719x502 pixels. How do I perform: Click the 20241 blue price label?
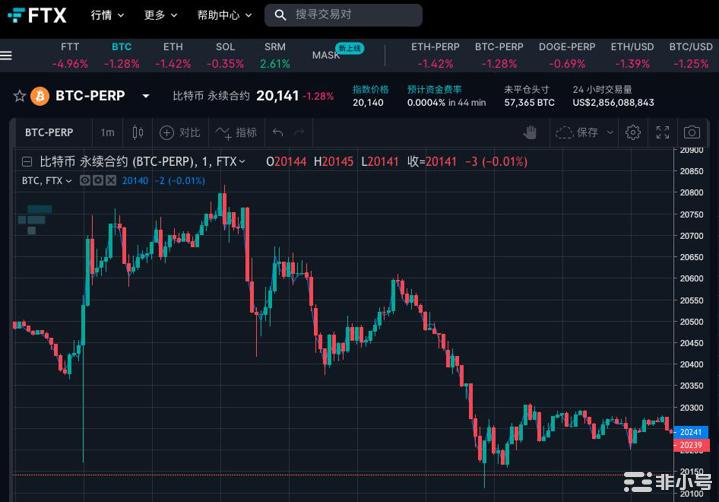click(x=691, y=432)
